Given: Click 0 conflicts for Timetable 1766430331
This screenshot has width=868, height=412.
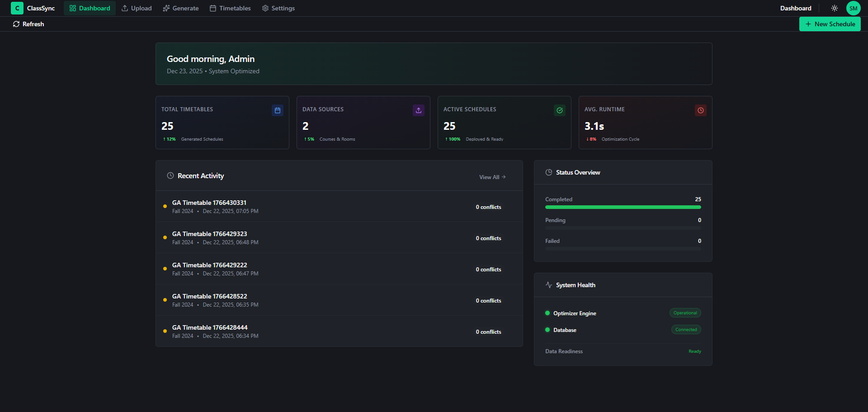Looking at the screenshot, I should [488, 207].
